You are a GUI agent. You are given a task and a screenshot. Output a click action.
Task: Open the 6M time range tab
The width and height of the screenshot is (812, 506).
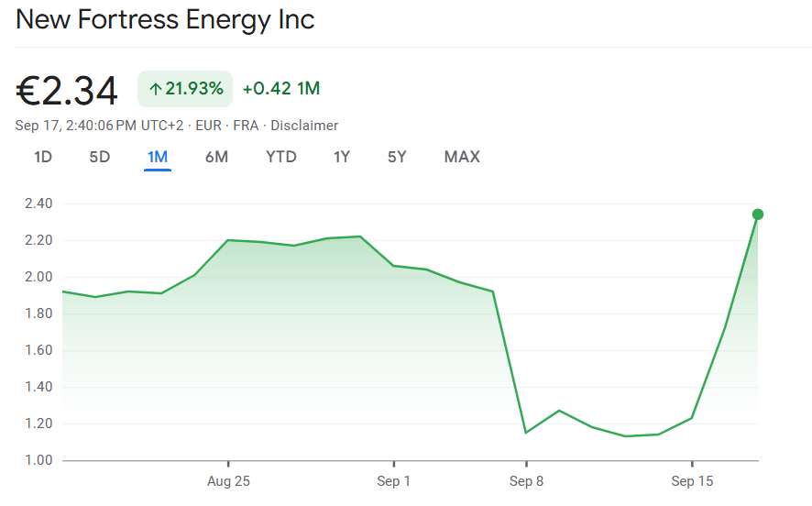pos(216,157)
